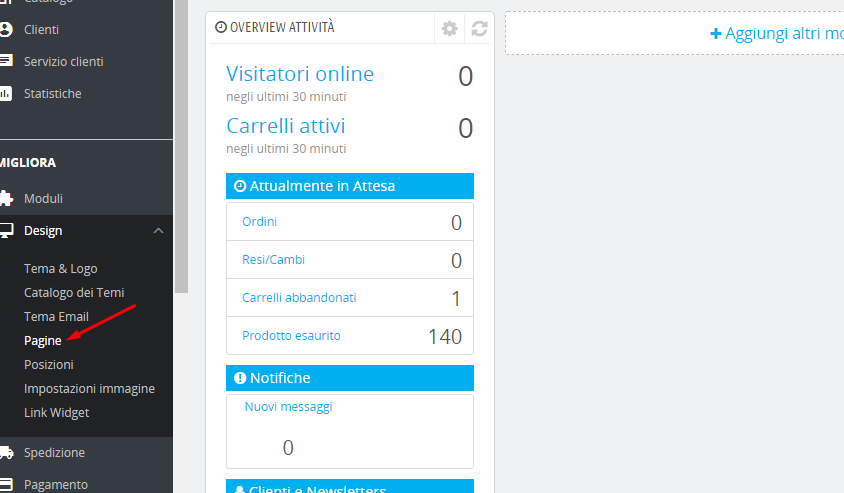This screenshot has height=493, width=844.
Task: Open Link Widget submenu item
Action: (57, 413)
